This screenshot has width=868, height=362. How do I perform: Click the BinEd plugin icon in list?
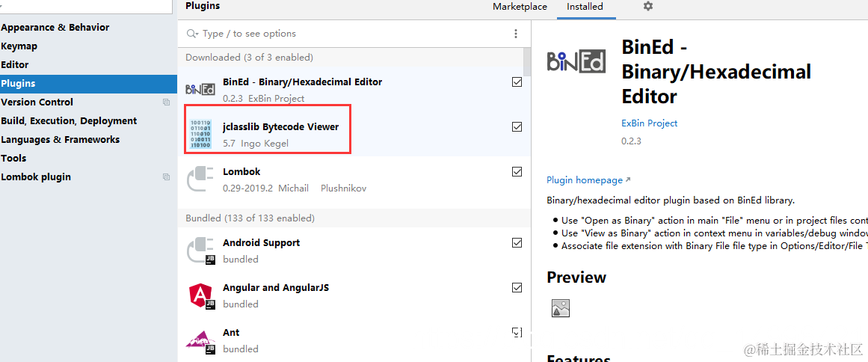(200, 89)
